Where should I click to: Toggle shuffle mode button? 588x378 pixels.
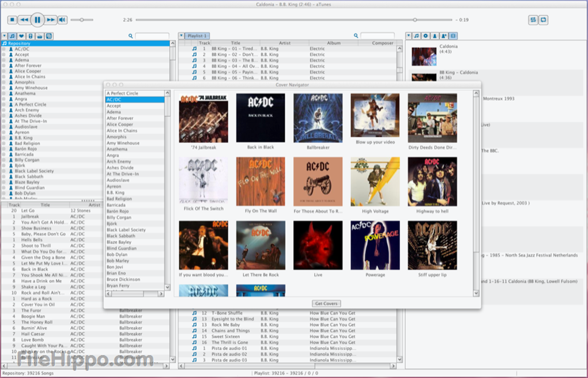point(533,20)
